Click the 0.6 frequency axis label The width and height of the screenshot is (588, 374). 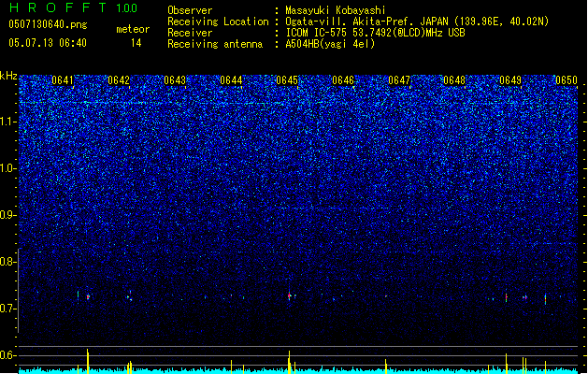[x=7, y=355]
